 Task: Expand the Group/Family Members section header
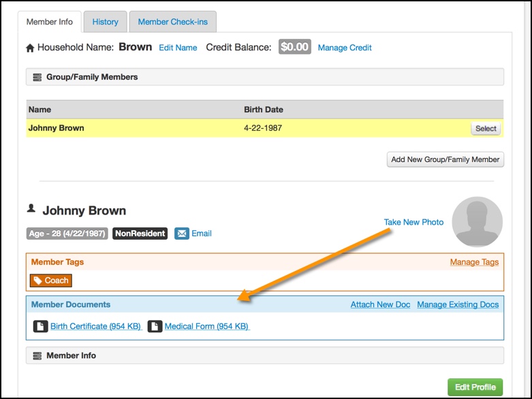265,77
